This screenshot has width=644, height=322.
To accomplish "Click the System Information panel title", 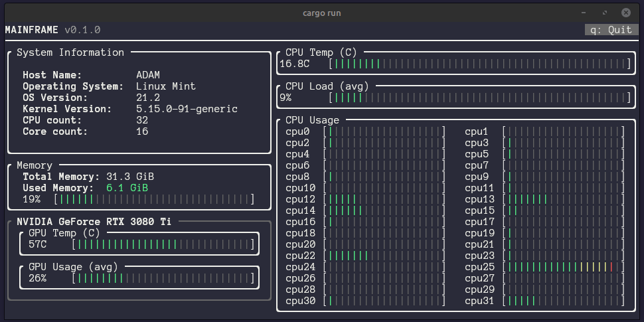I will [70, 52].
